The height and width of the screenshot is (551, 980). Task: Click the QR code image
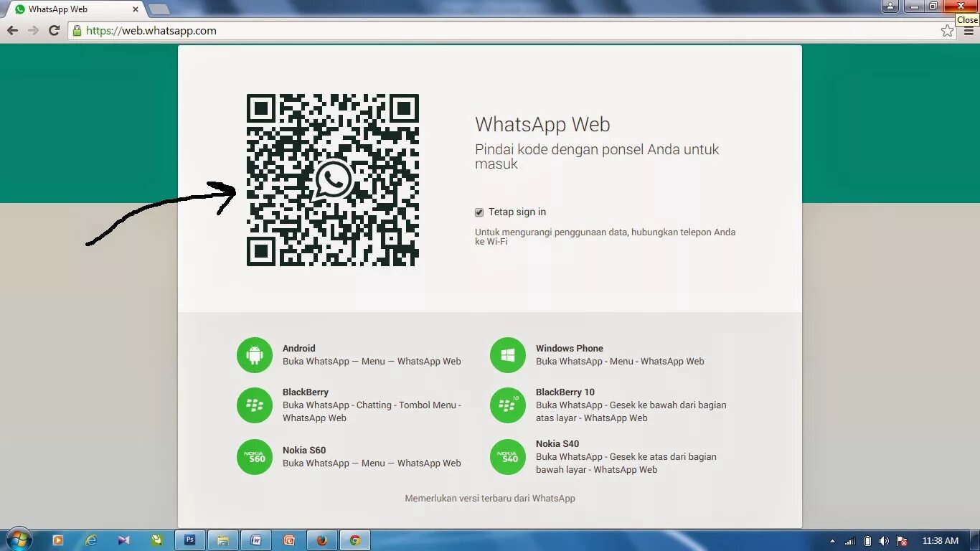coord(333,179)
